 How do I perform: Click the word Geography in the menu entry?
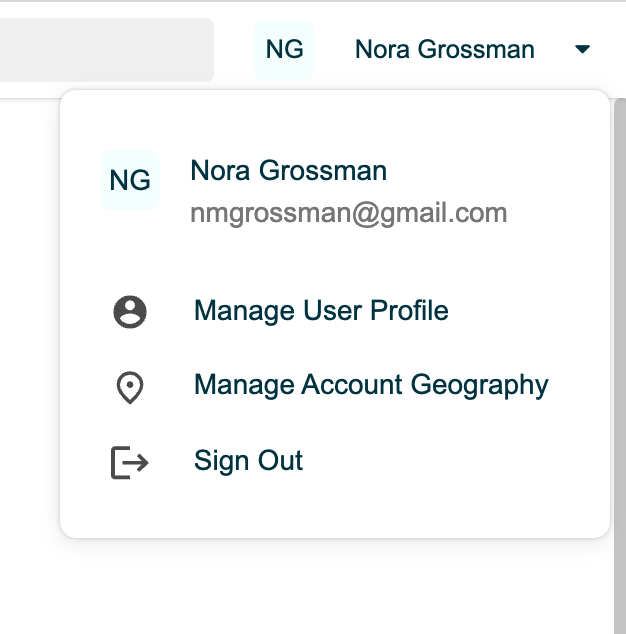tap(480, 385)
